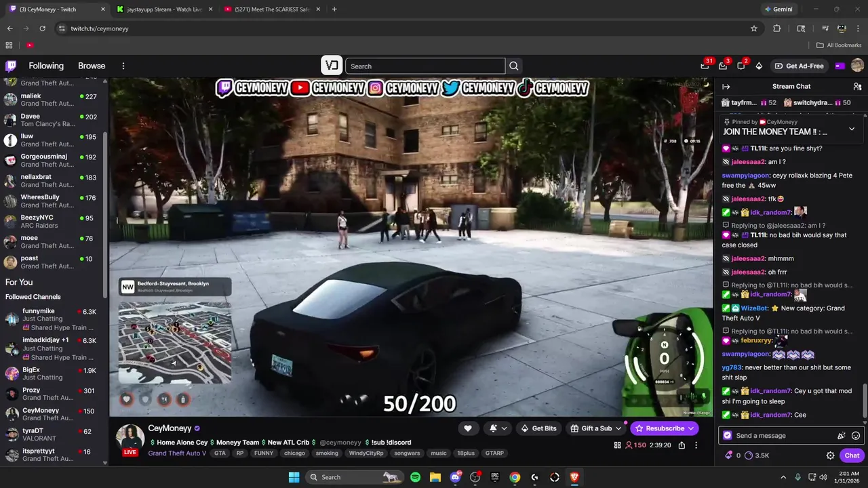Open channel points 3.5K balance
This screenshot has width=868, height=488.
tap(757, 455)
